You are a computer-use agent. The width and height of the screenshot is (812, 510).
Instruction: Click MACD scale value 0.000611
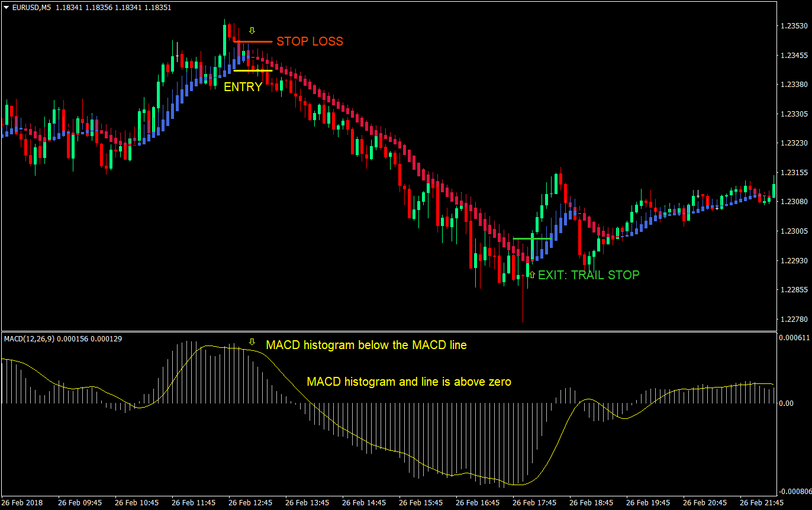click(794, 338)
